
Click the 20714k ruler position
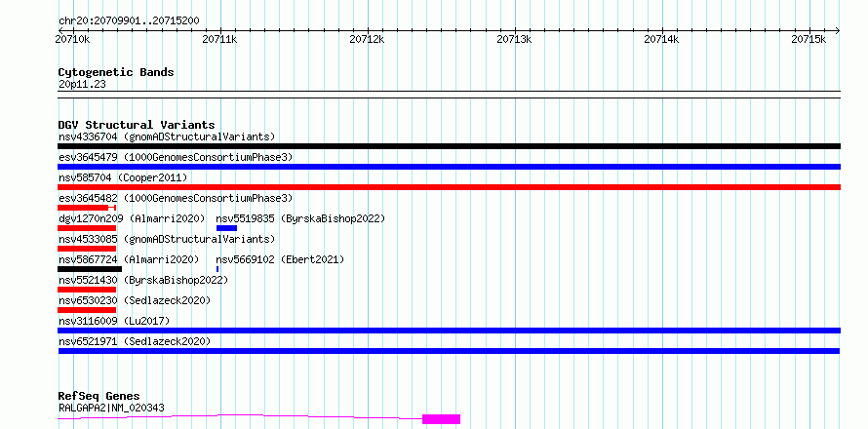[x=661, y=39]
